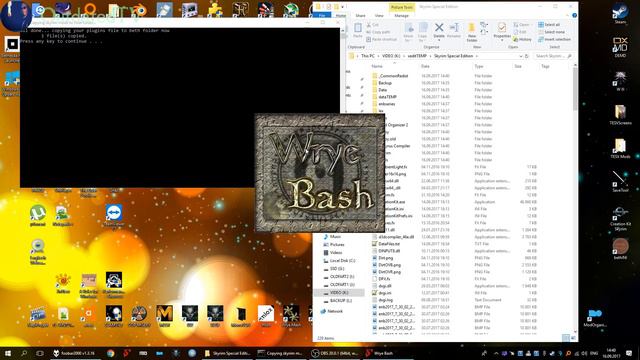Click in the Search Skyrim field
The height and width of the screenshot is (360, 640).
(553, 56)
